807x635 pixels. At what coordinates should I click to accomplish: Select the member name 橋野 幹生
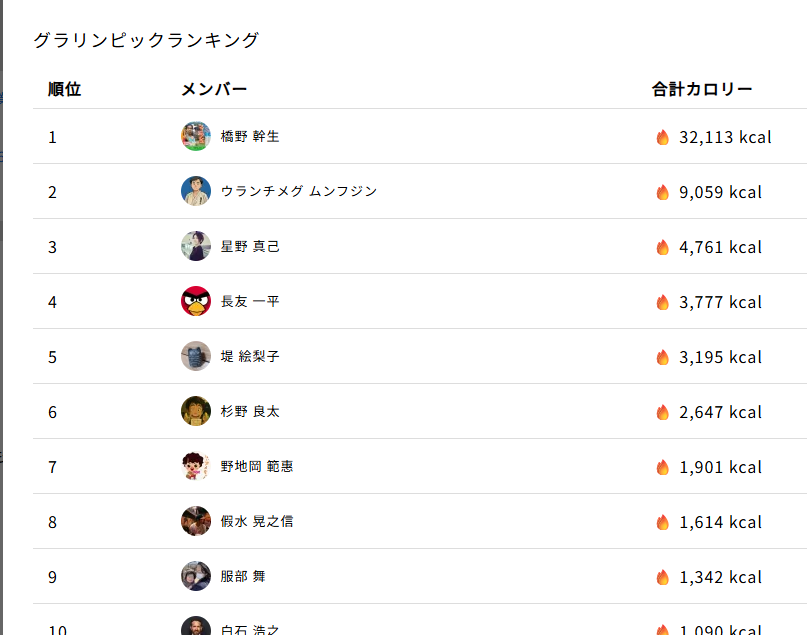point(250,136)
